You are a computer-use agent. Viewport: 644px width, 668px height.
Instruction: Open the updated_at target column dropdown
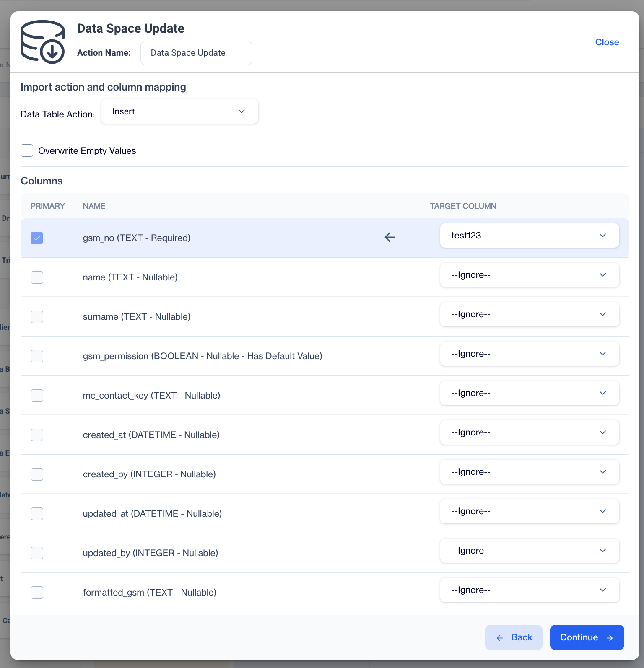tap(530, 511)
